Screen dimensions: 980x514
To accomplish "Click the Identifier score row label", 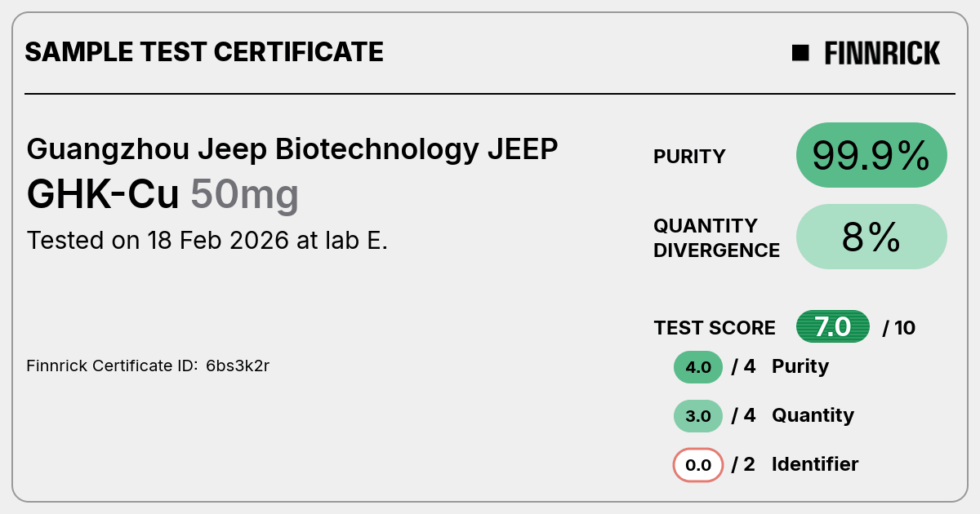I will [815, 464].
